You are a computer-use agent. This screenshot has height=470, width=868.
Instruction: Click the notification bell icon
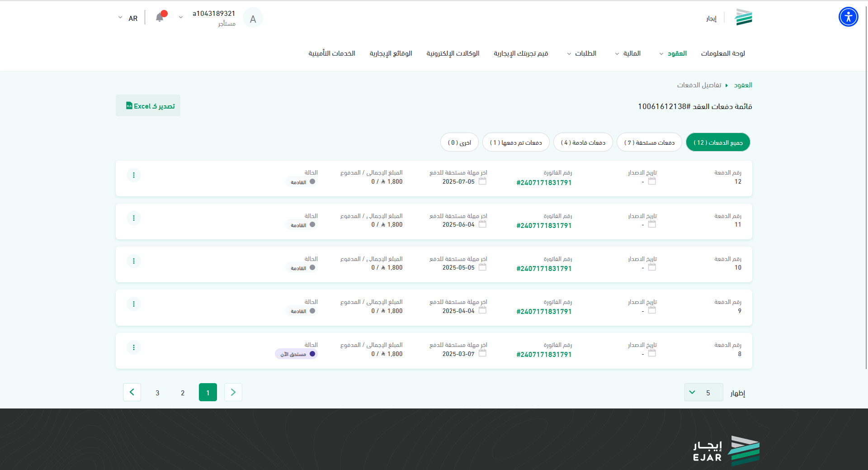160,18
